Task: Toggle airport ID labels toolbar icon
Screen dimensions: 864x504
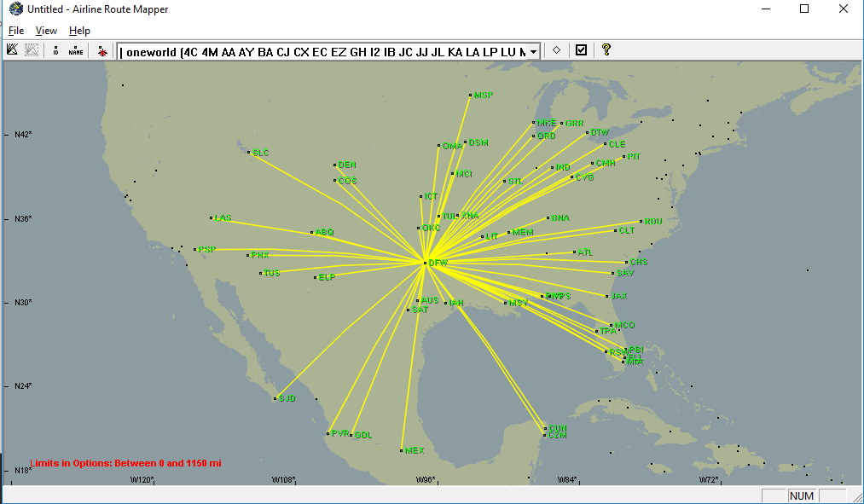Action: (x=55, y=50)
